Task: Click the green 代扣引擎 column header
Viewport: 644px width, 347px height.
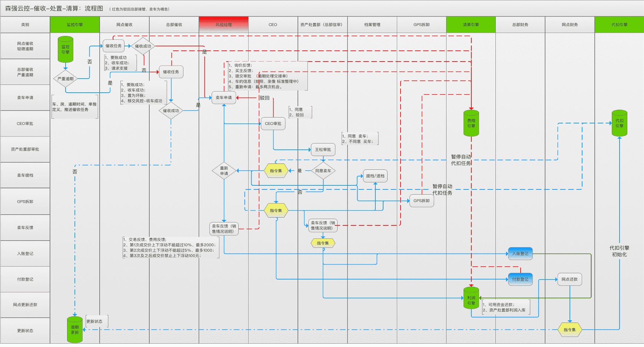Action: pyautogui.click(x=620, y=24)
